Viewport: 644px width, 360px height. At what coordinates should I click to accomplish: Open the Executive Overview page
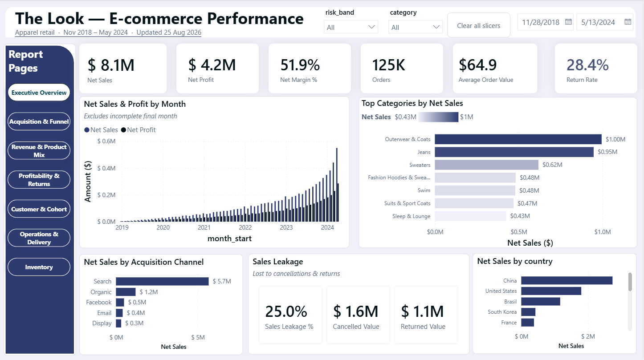pos(39,93)
